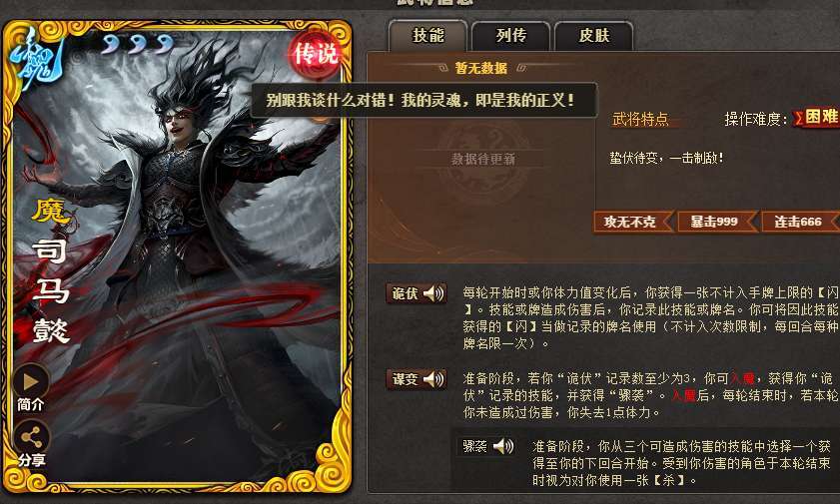Click the third blue magatama health icon

point(165,44)
